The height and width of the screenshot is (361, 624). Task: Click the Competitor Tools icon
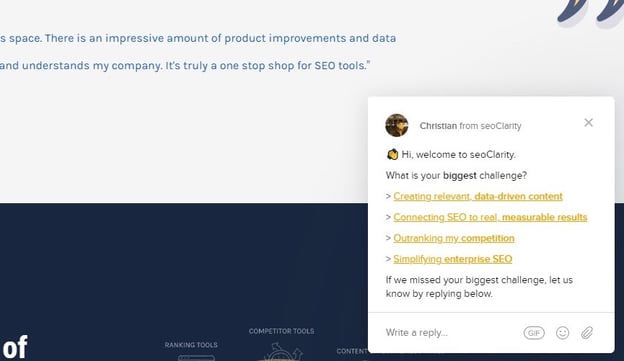[281, 351]
